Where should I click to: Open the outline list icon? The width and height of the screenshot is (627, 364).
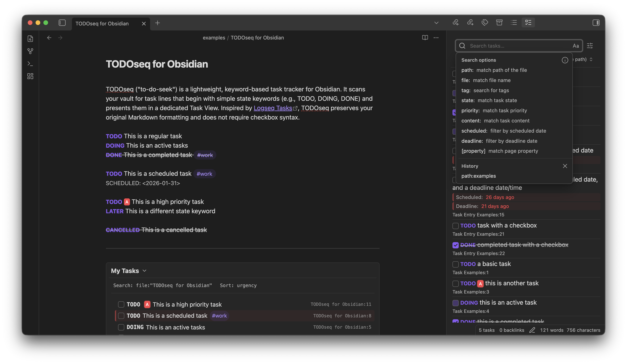[x=514, y=23]
